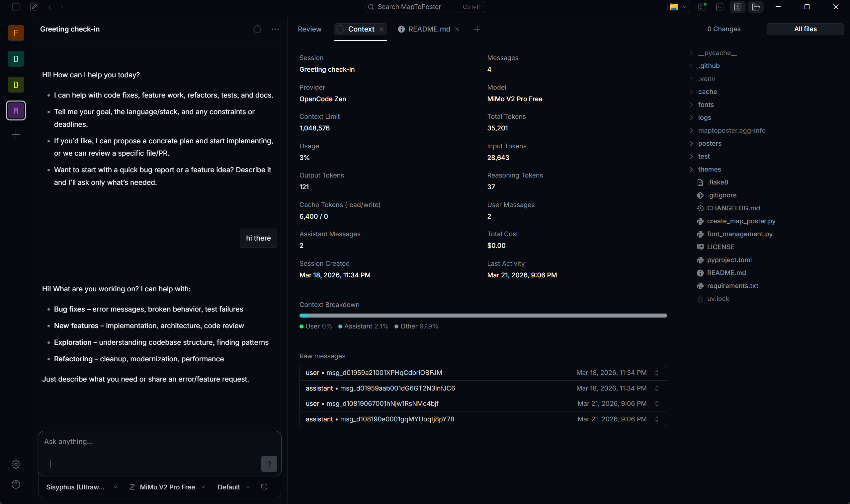Image resolution: width=850 pixels, height=504 pixels.
Task: Open the MiMo V2 Pro Free model dropdown
Action: click(167, 487)
